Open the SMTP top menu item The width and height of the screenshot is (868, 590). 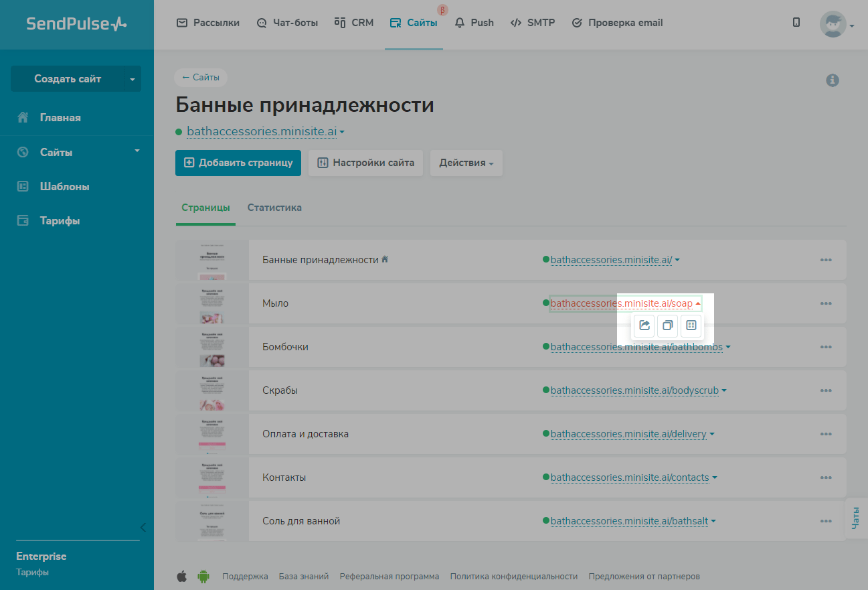[533, 23]
